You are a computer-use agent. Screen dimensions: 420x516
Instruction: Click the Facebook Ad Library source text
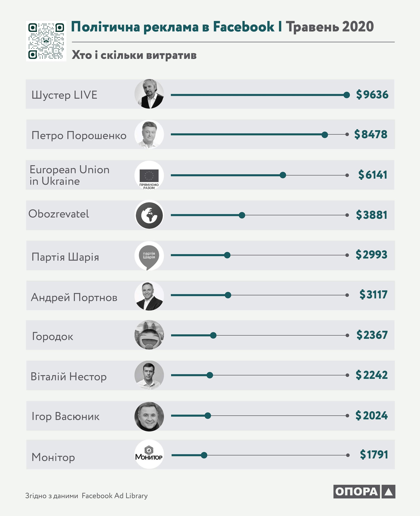[x=114, y=496]
